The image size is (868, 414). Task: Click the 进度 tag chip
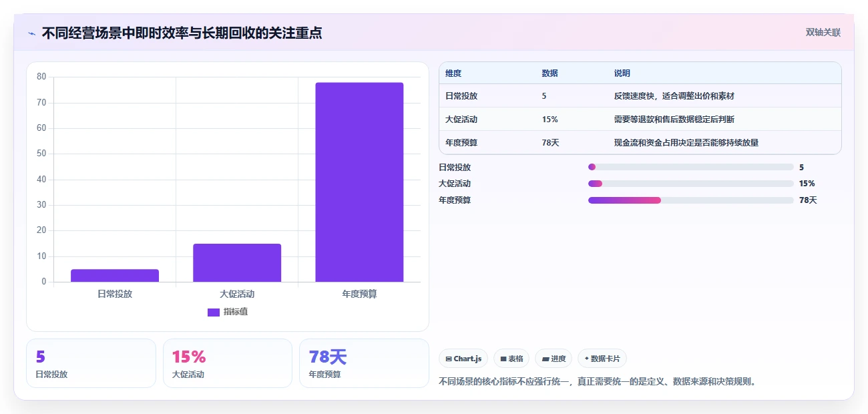(554, 359)
